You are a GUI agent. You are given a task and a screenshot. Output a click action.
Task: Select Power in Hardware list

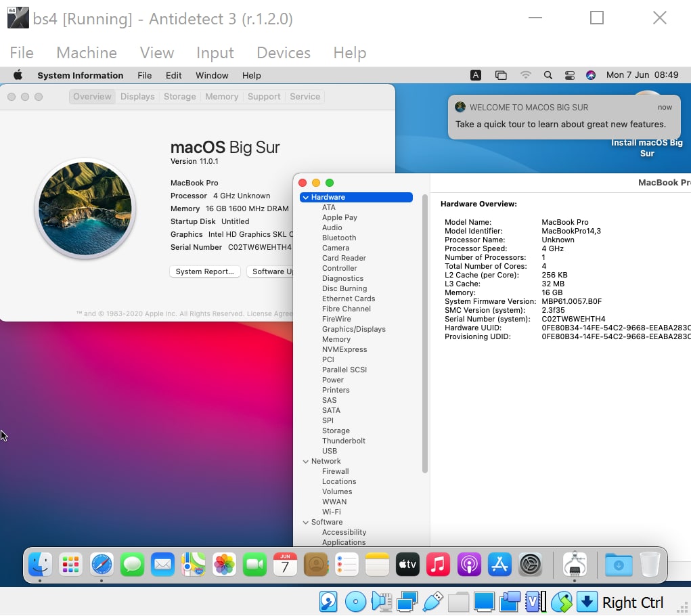(333, 380)
